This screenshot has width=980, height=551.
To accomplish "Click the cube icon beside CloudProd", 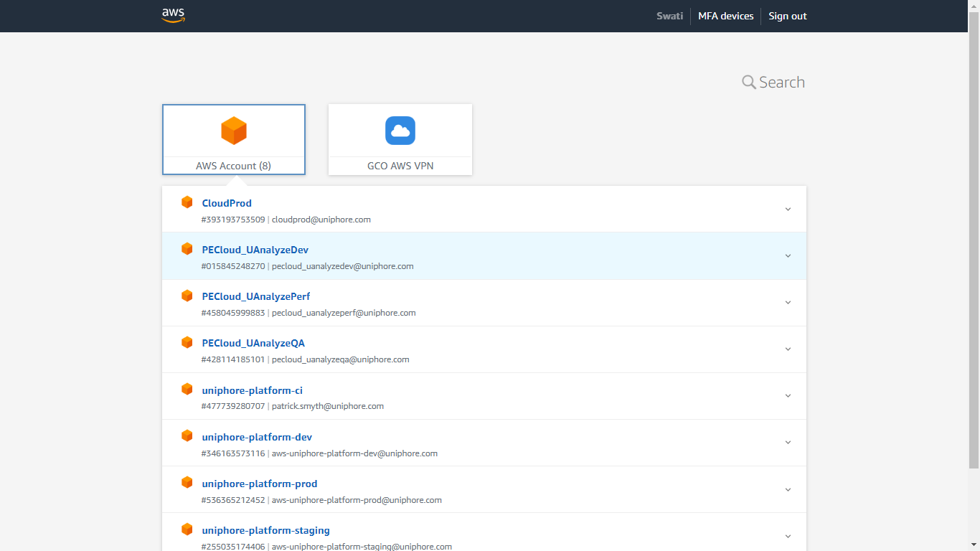I will 187,202.
